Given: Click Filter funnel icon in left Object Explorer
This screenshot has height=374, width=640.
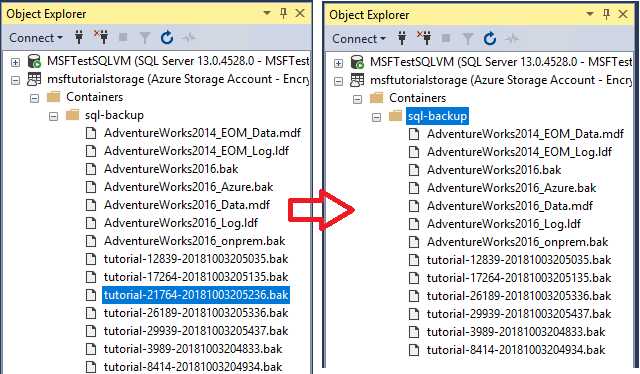Looking at the screenshot, I should (144, 38).
